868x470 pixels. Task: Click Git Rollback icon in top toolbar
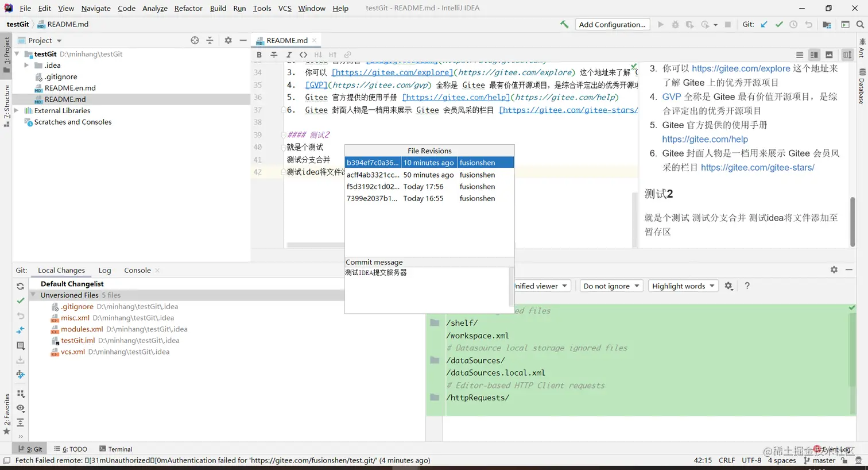point(808,24)
